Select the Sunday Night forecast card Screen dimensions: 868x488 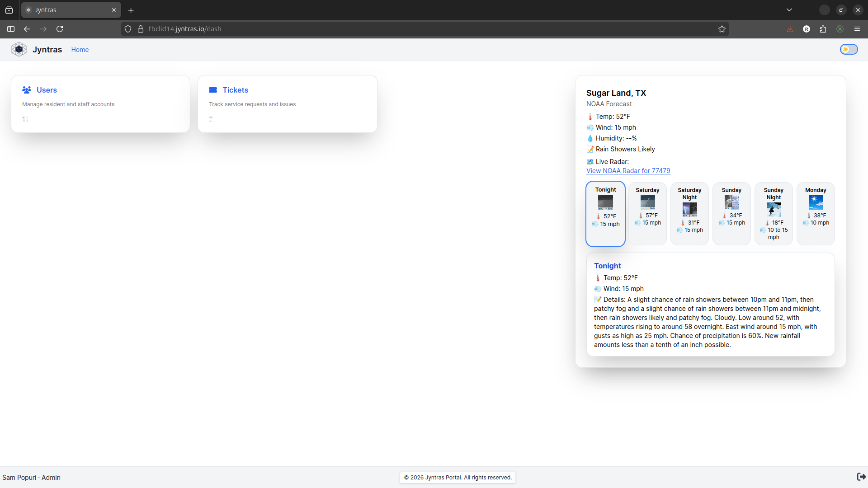coord(774,214)
